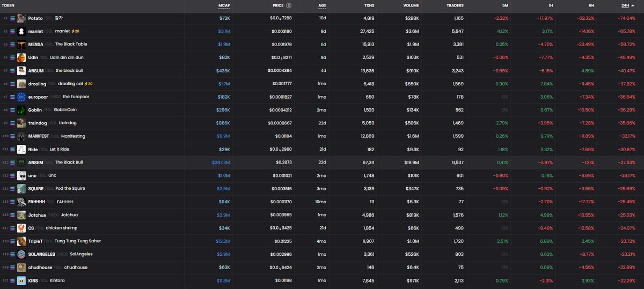Click the TripleT token avatar
The image size is (644, 289).
coord(21,241)
